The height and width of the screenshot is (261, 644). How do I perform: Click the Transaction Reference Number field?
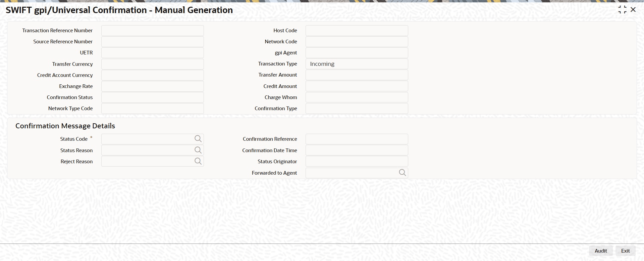pos(152,31)
